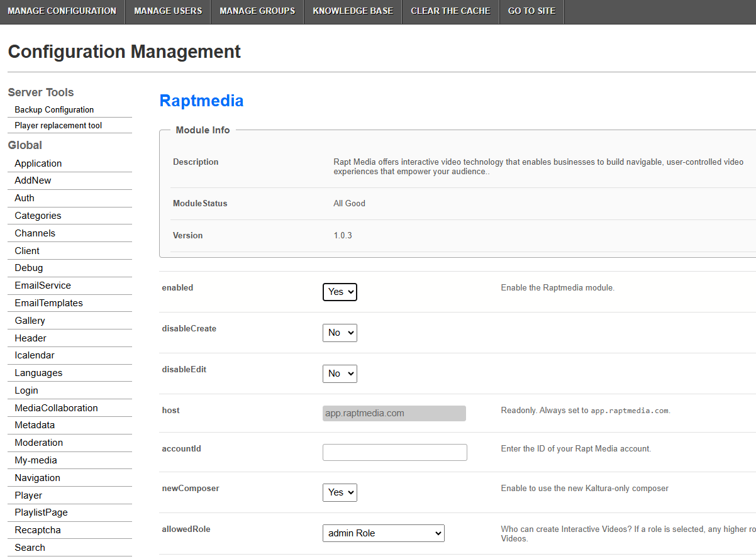
Task: Click the accountId input field
Action: [x=395, y=452]
